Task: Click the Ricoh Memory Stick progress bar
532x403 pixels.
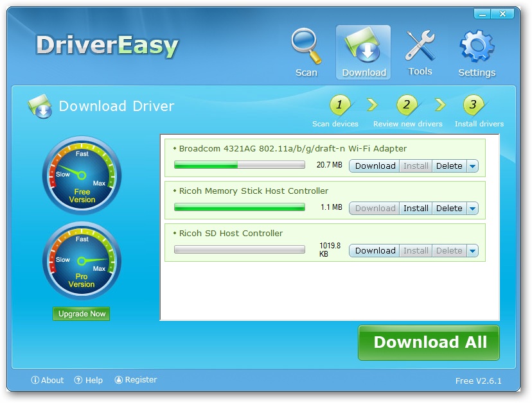Action: [240, 207]
